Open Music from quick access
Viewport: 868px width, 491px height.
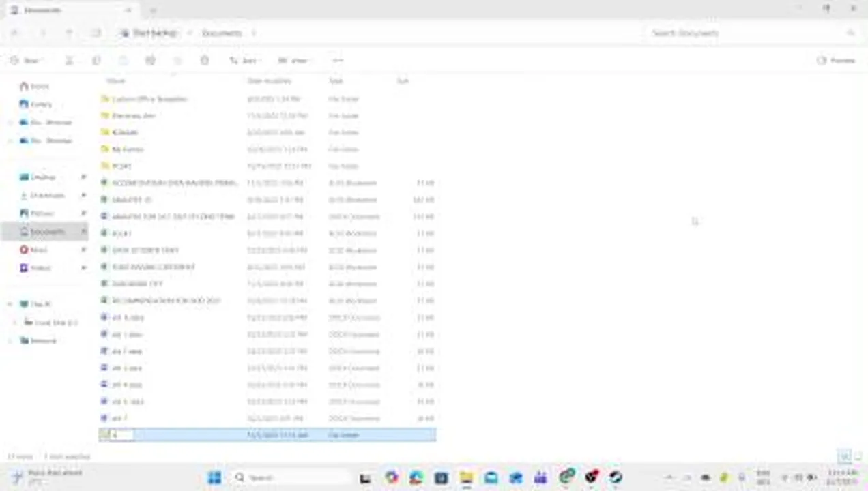pyautogui.click(x=34, y=250)
